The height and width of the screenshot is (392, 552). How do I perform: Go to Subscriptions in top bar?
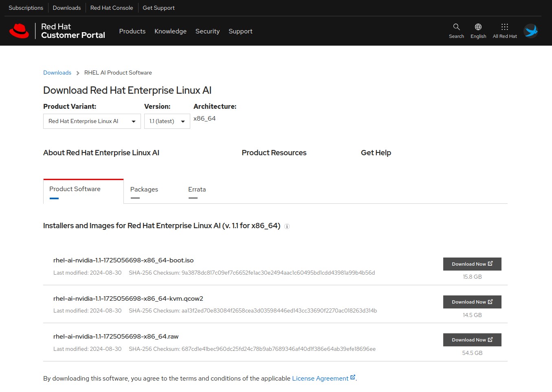tap(26, 8)
